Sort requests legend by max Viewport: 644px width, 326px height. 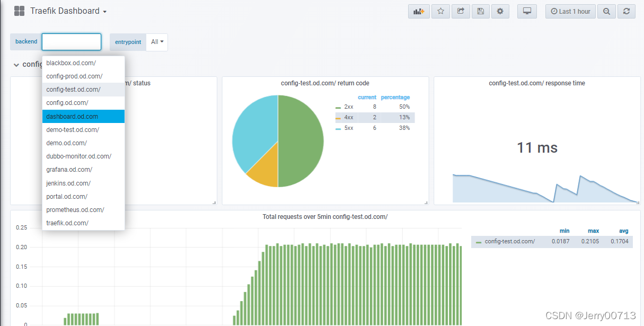(594, 231)
